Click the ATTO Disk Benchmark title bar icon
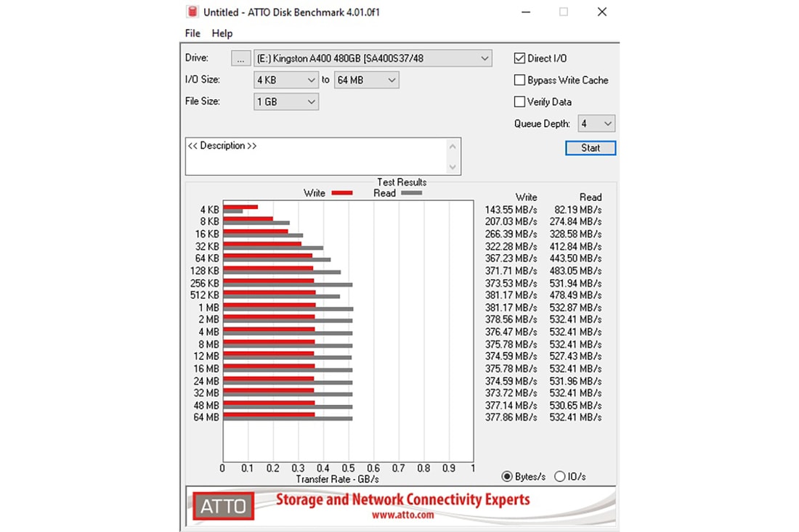This screenshot has height=532, width=799. (192, 12)
